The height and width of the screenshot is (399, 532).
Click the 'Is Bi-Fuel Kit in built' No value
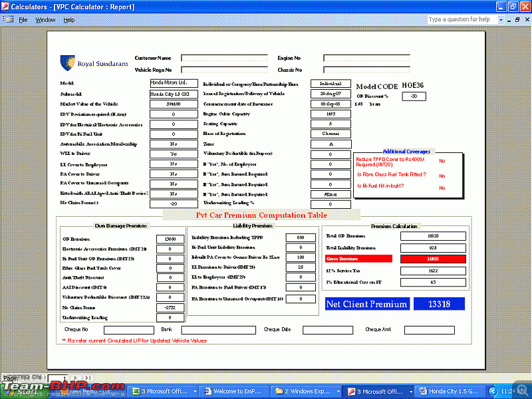coord(442,188)
